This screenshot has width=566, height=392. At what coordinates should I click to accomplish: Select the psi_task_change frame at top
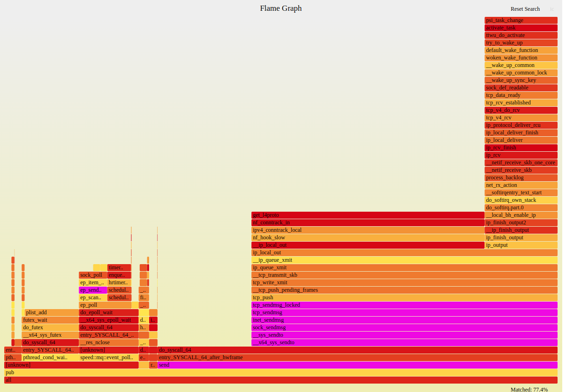point(521,20)
